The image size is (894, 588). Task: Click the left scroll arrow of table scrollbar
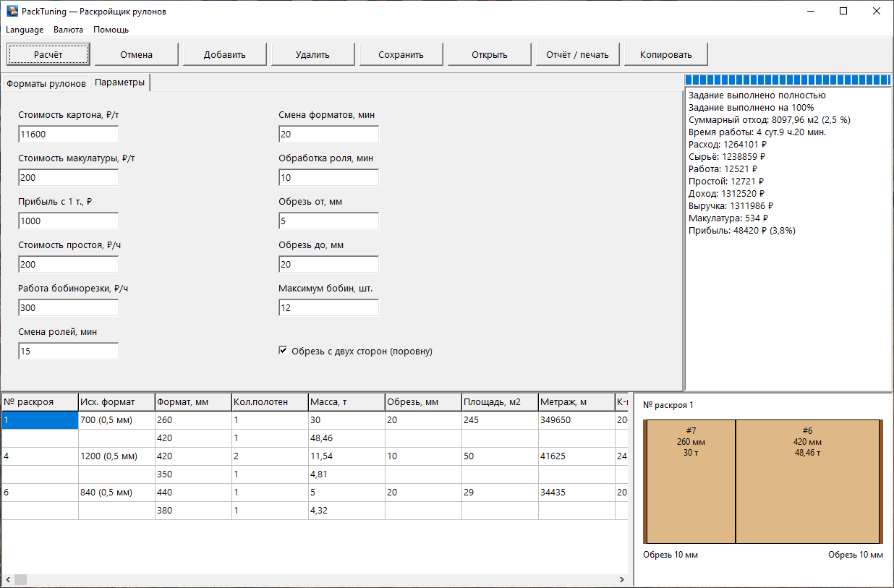7,580
